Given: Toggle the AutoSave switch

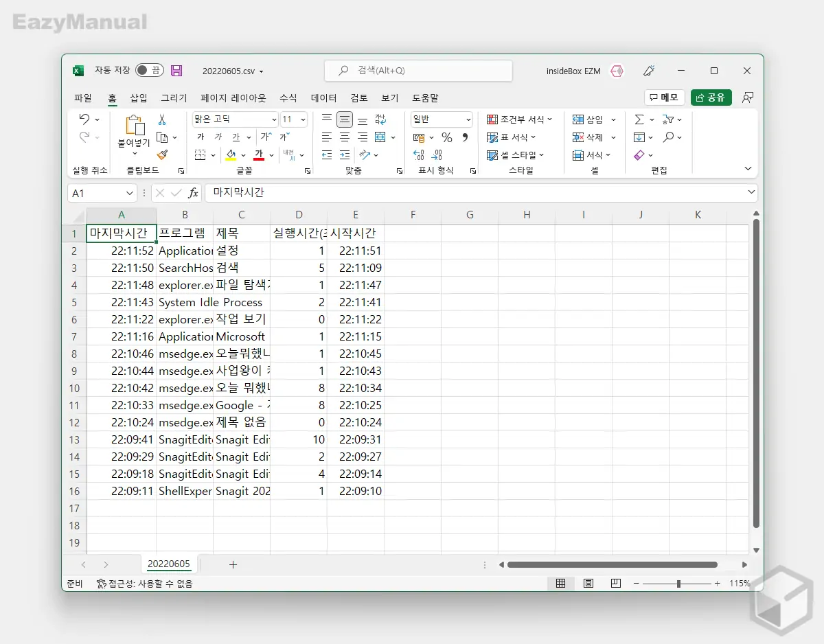Looking at the screenshot, I should [x=149, y=71].
